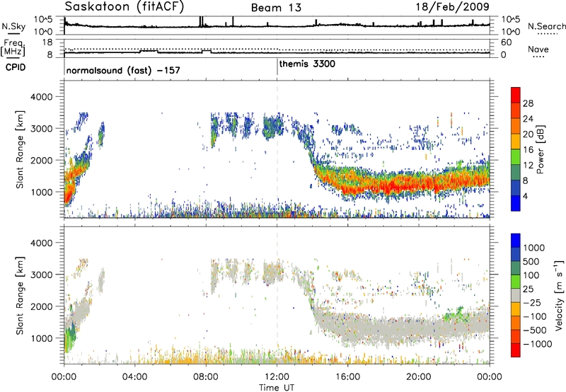Click the "N.Search" legend label
The image size is (566, 392).
[x=546, y=26]
